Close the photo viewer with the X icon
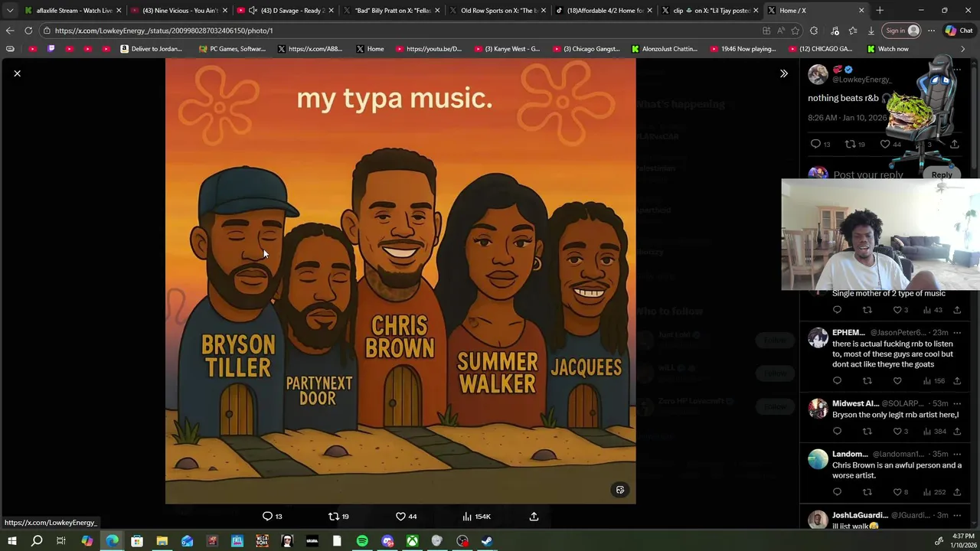The image size is (980, 551). pyautogui.click(x=17, y=73)
